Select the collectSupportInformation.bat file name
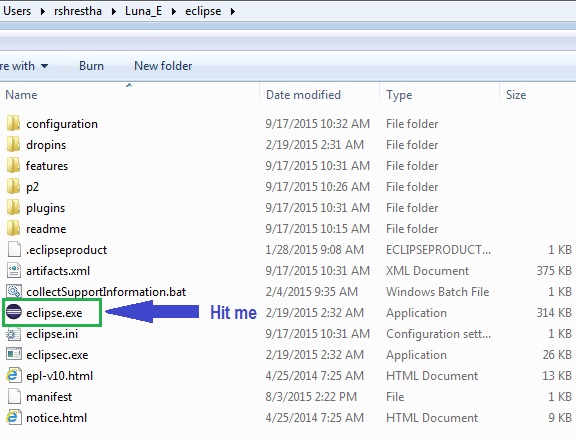Screen dimensions: 576x440 pos(106,292)
